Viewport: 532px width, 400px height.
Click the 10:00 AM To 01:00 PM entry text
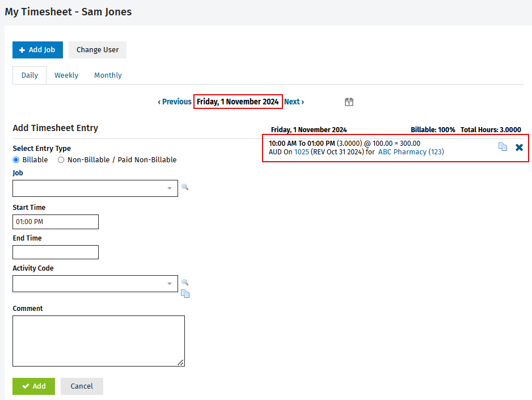(302, 144)
